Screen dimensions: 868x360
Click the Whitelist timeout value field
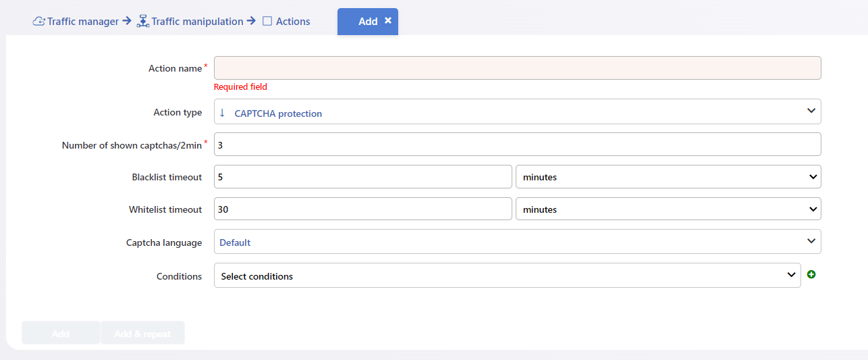[x=363, y=209]
